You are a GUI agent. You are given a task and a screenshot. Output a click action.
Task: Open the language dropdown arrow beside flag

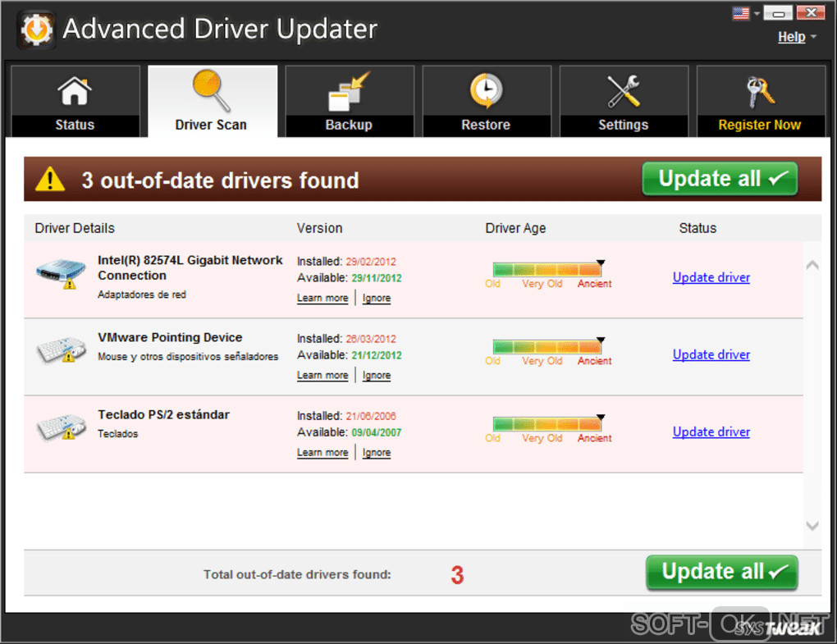click(x=757, y=14)
